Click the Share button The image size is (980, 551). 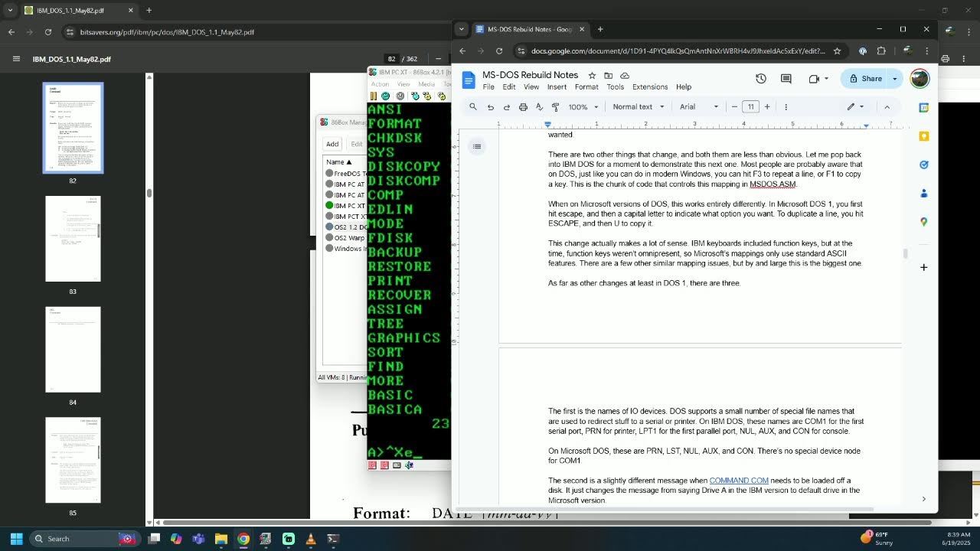tap(865, 79)
